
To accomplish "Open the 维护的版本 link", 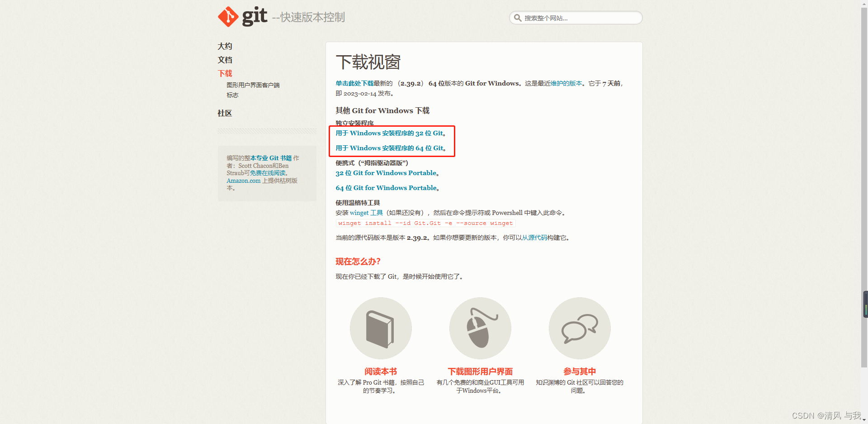I will [x=566, y=83].
